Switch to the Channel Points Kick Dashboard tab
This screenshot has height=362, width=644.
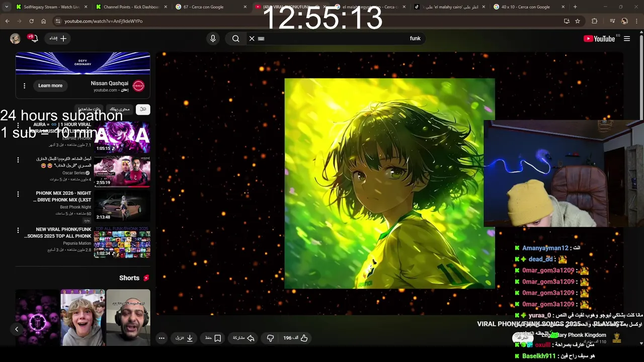131,7
